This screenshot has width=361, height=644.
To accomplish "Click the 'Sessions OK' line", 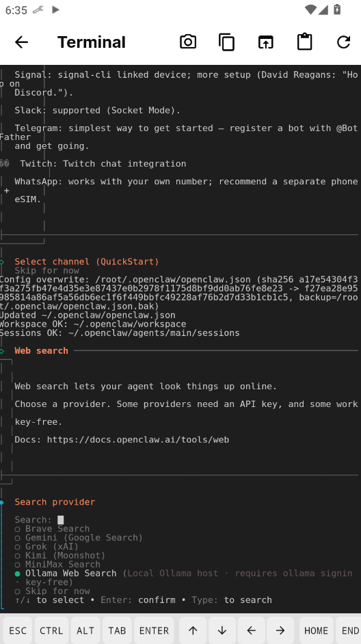I will point(120,333).
